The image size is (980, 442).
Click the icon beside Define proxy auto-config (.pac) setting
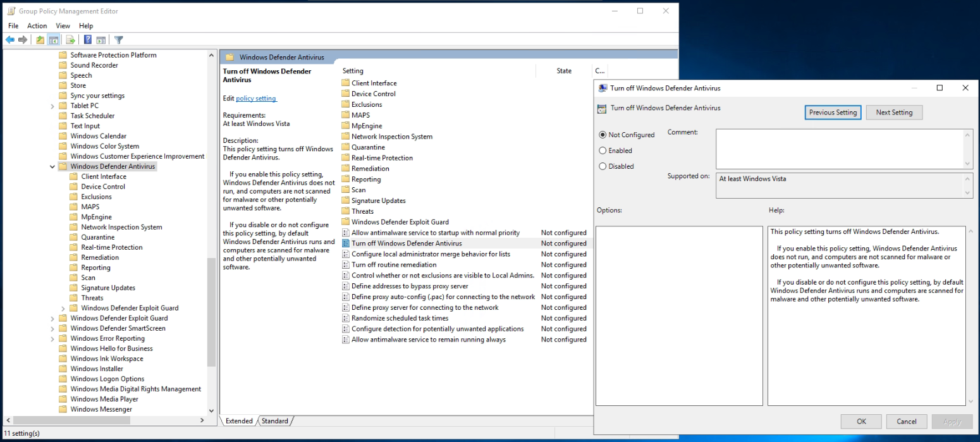point(346,297)
